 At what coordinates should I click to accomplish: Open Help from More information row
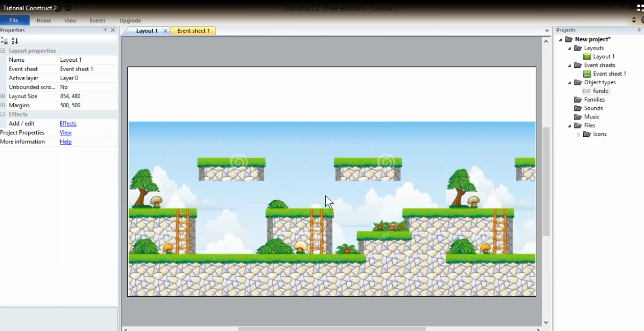65,141
